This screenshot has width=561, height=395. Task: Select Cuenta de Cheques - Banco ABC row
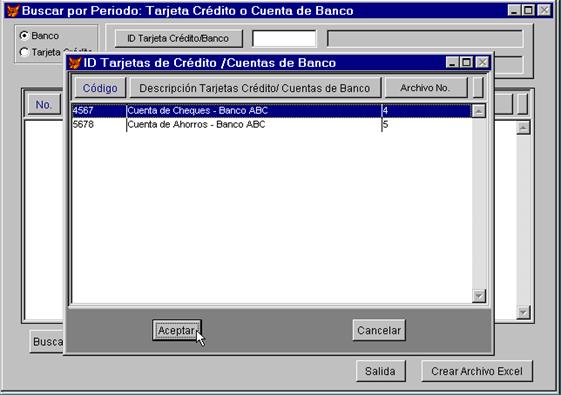coord(254,111)
